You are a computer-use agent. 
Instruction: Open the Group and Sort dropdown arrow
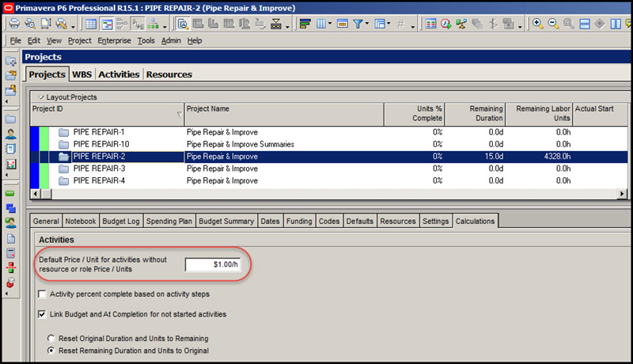click(389, 24)
